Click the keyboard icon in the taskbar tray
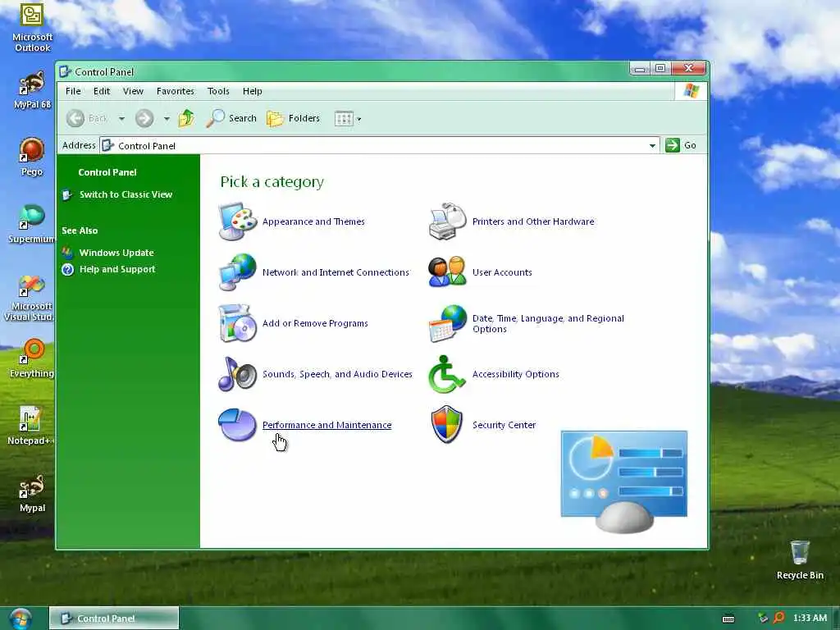 click(x=728, y=619)
